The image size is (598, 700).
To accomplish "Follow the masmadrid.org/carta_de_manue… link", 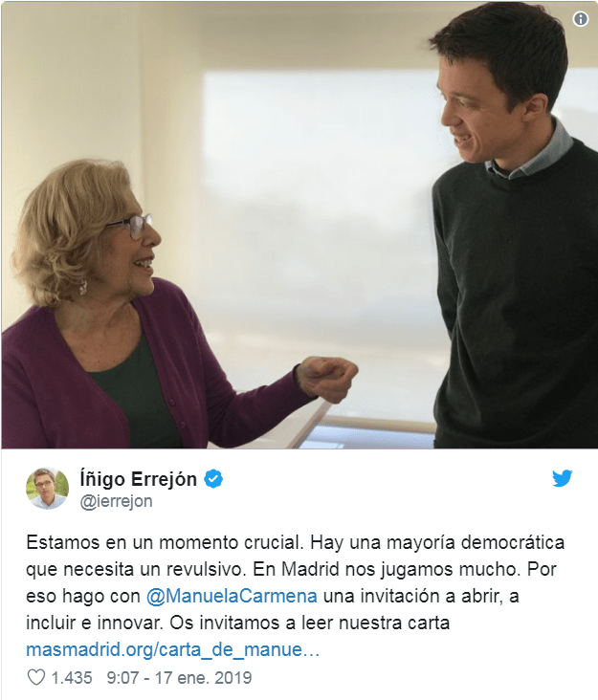I will [173, 649].
